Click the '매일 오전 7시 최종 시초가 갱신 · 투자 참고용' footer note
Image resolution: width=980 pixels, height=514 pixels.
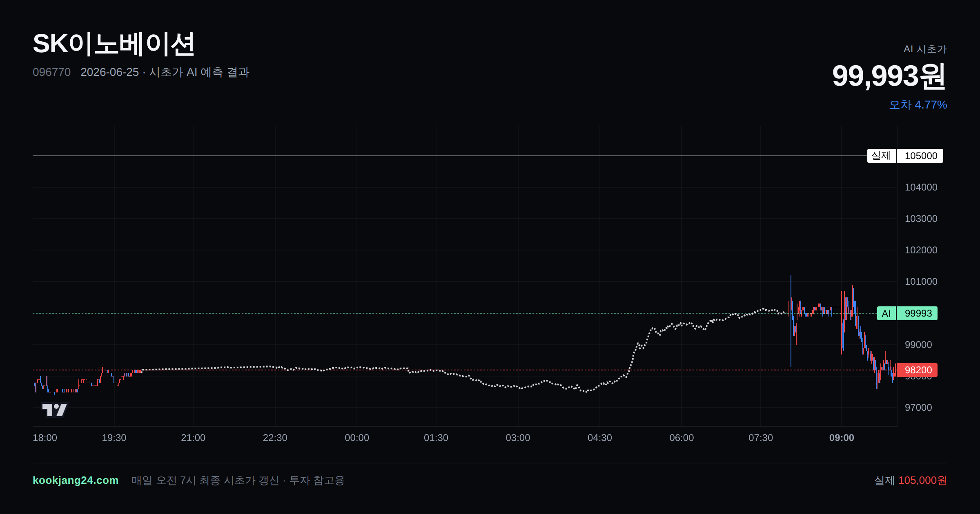[238, 480]
